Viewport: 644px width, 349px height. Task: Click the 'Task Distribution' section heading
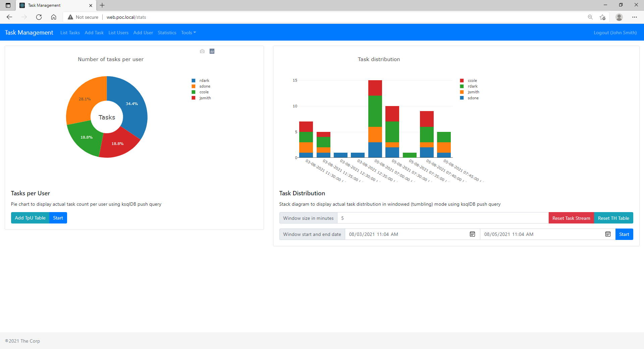point(302,193)
